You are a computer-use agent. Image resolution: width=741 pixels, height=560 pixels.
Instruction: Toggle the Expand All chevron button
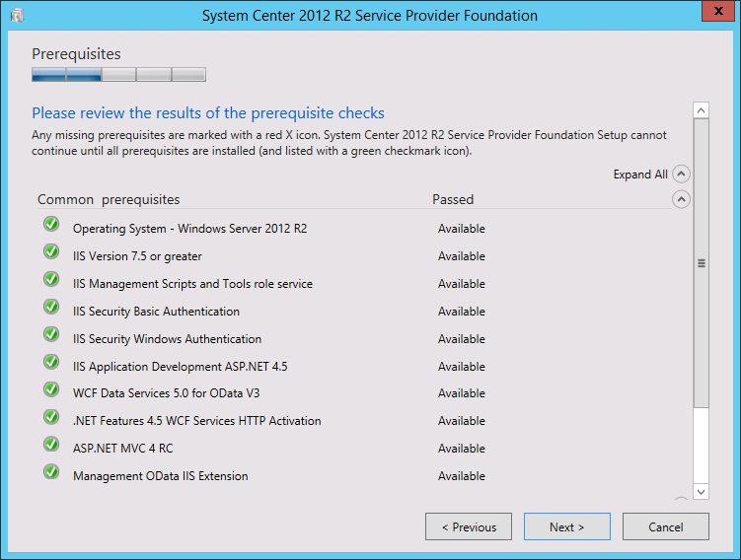click(x=681, y=175)
